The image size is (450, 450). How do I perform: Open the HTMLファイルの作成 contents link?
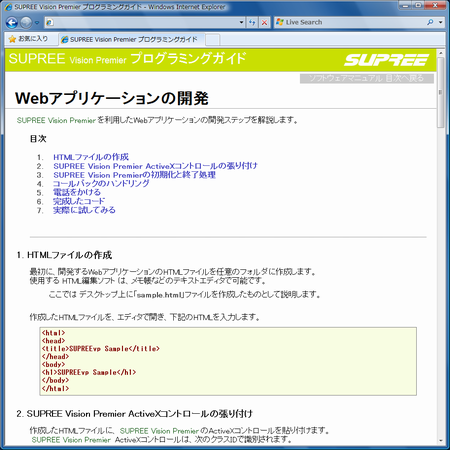pos(91,157)
